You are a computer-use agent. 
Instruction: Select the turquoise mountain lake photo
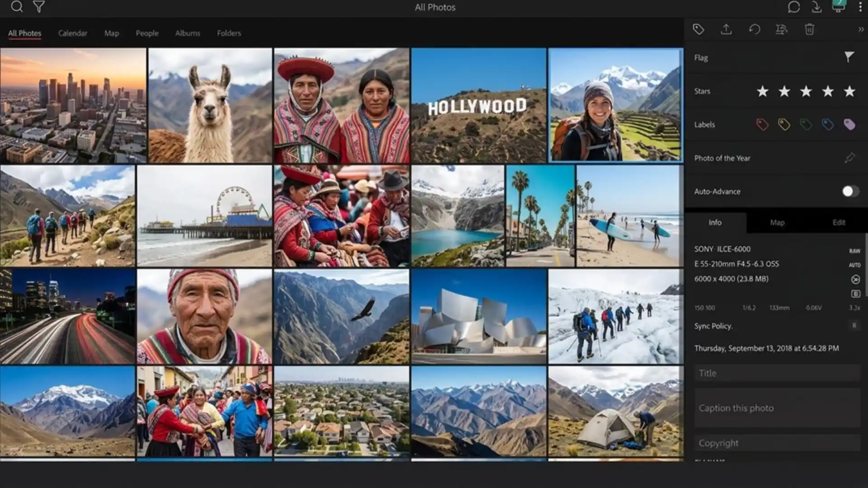(x=458, y=216)
